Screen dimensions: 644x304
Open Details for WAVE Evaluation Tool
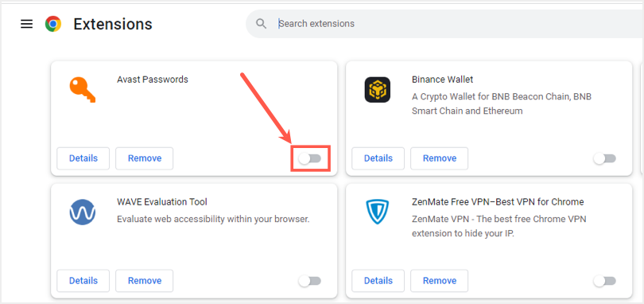[x=83, y=281]
